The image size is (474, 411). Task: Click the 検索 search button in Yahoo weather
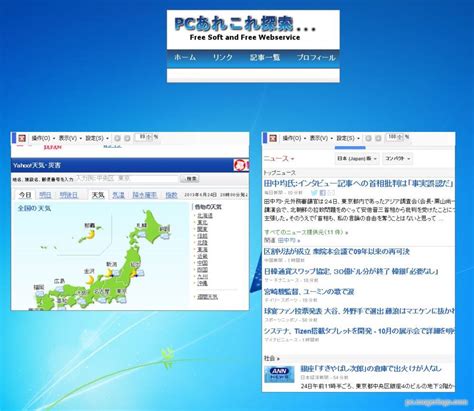point(190,179)
